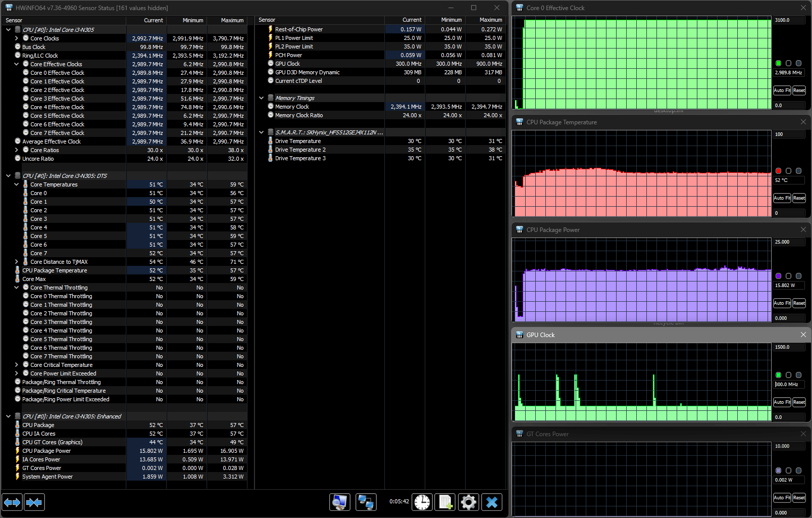Click the expand sensor columns arrows button
This screenshot has height=518, width=812.
pos(12,502)
